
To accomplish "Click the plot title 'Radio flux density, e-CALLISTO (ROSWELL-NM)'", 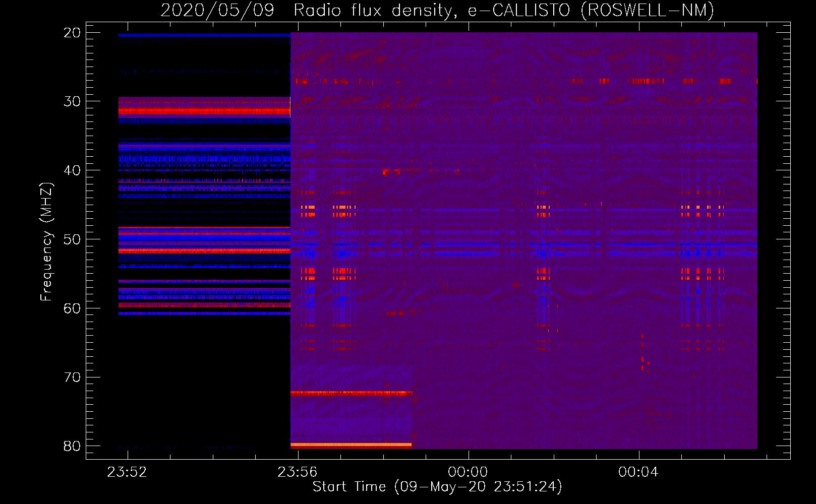I will tap(504, 10).
